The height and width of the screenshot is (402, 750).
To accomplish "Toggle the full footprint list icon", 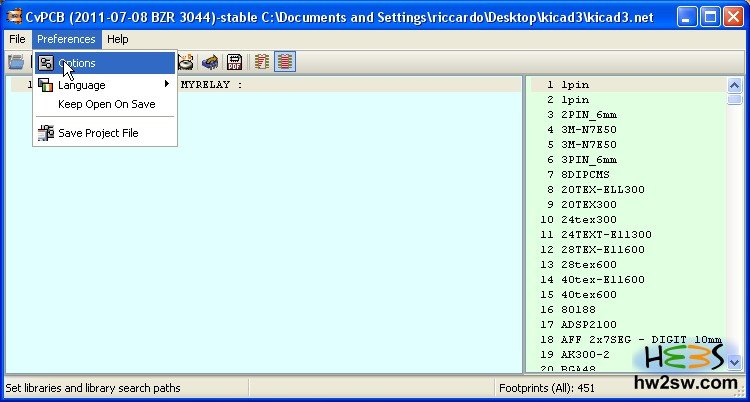I will (285, 62).
